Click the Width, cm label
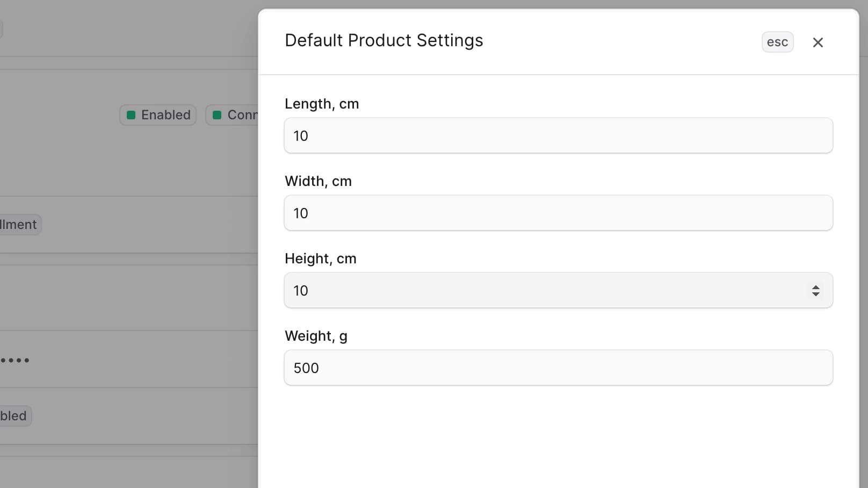The image size is (868, 488). pos(318,181)
